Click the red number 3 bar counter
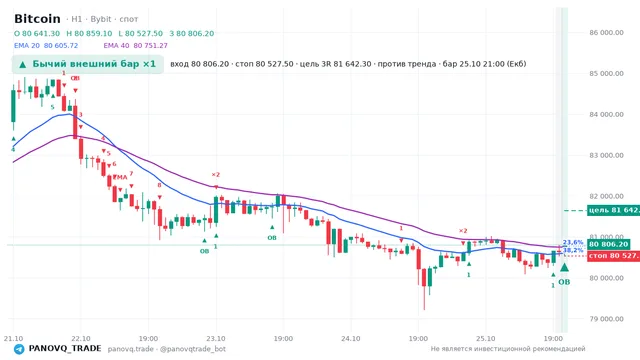Screen dimensions: 640x360 coord(80,115)
